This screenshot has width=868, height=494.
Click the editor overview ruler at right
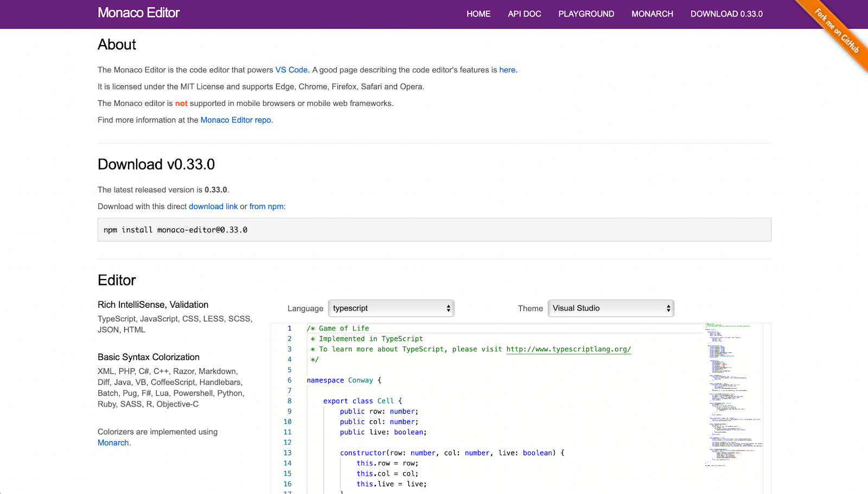tap(767, 407)
